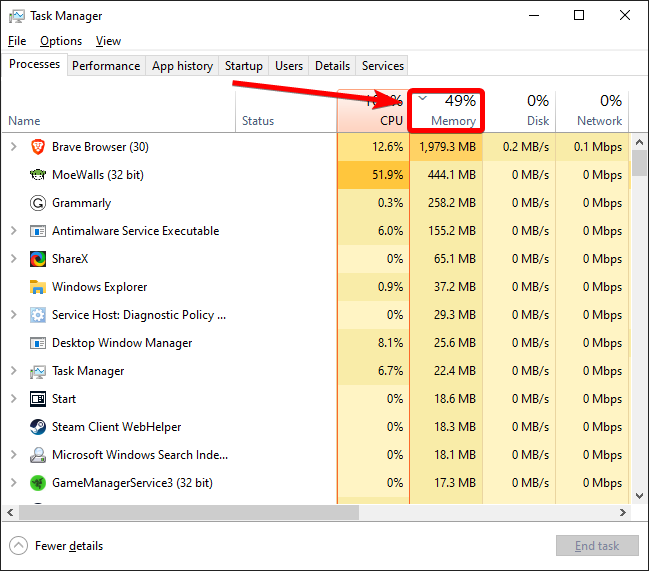Screen dimensions: 649x571
Task: Switch to the Startup tab
Action: pos(243,66)
